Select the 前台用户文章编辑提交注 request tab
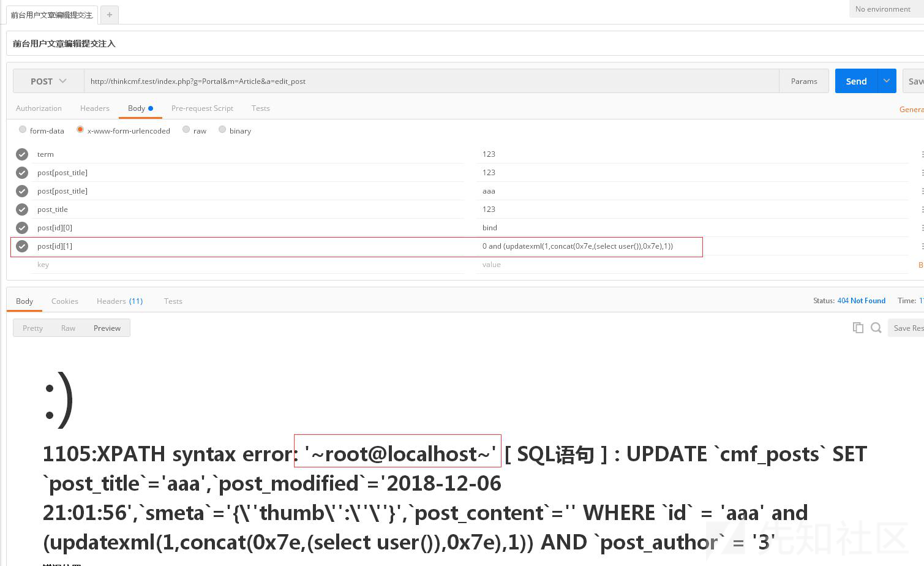 tap(52, 15)
